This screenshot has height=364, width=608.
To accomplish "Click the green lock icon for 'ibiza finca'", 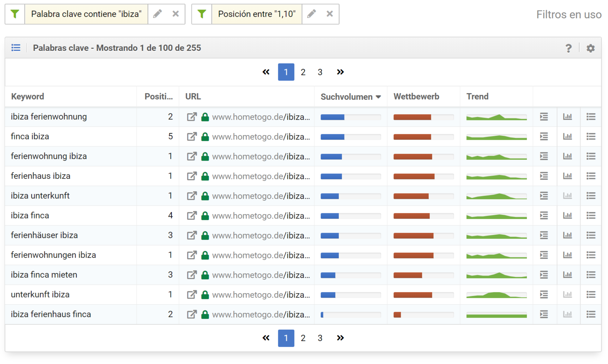I will click(205, 216).
